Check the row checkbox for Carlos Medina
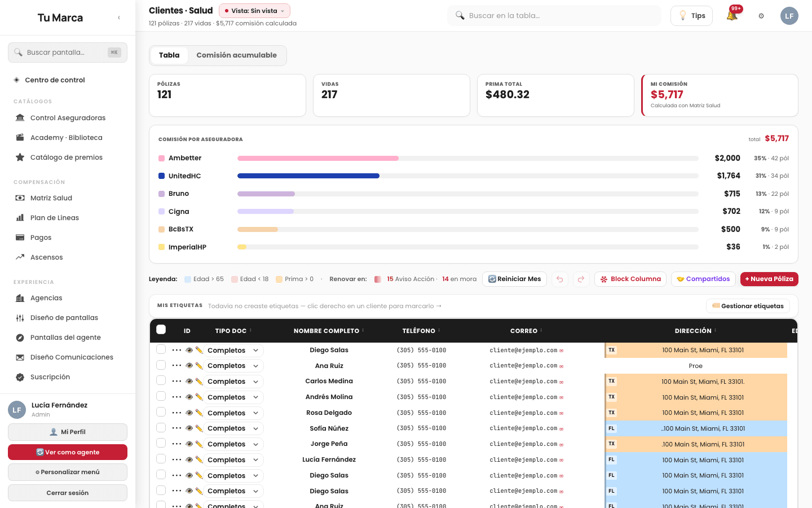This screenshot has height=508, width=812. (161, 381)
